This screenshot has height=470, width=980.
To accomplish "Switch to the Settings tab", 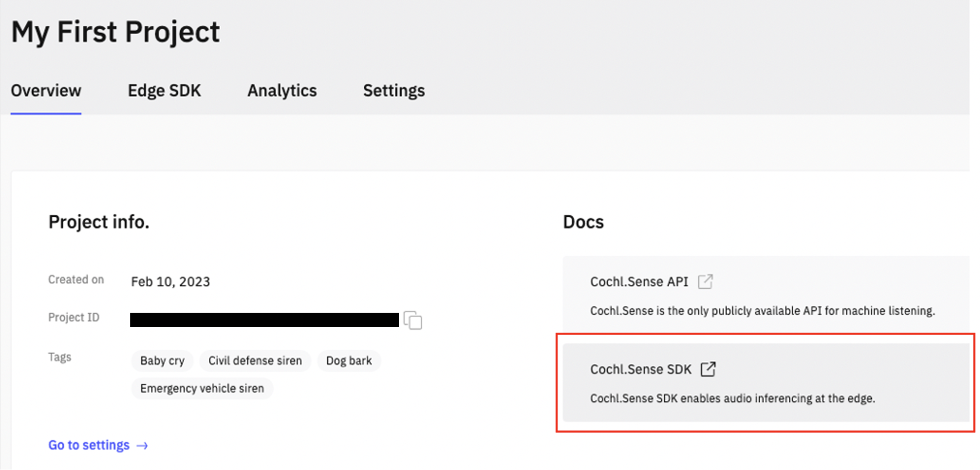I will pos(394,91).
